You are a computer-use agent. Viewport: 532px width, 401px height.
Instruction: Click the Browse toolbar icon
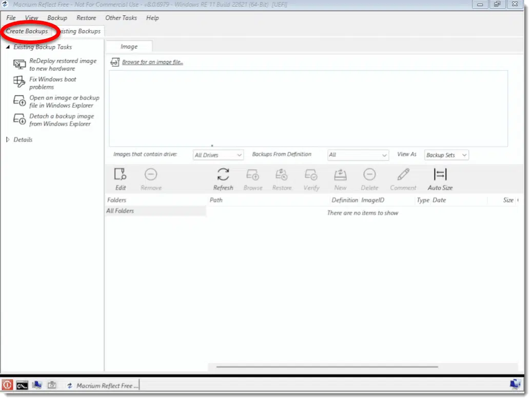(x=253, y=175)
